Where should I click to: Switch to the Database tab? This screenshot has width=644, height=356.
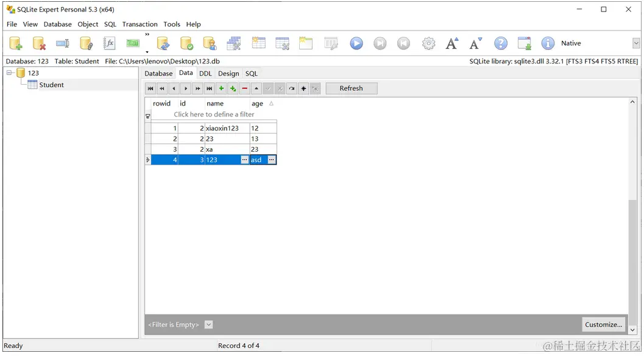click(158, 74)
